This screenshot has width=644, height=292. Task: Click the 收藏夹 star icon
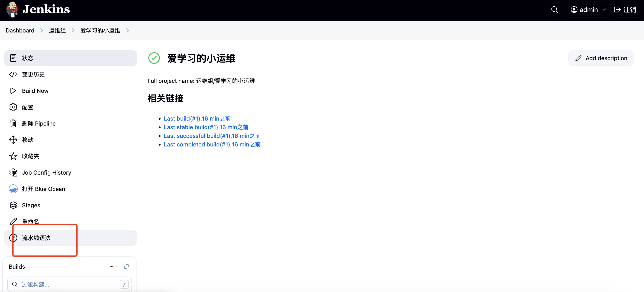(13, 156)
